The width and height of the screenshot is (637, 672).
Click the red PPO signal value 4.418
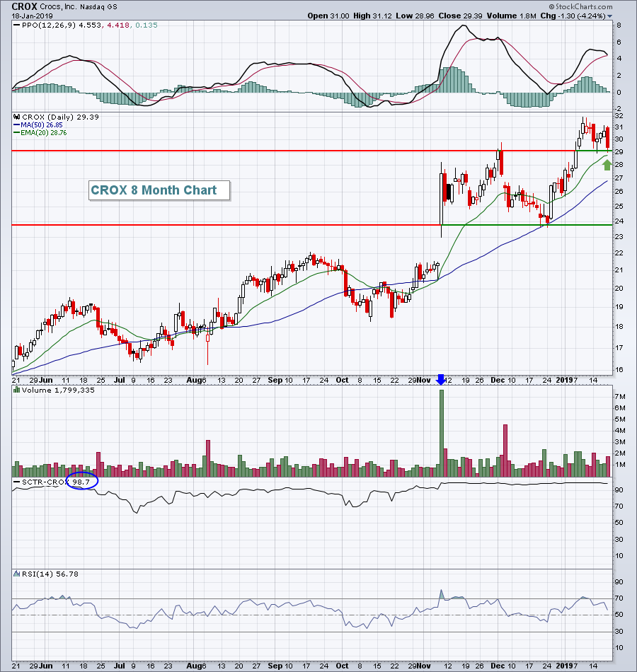tap(118, 25)
